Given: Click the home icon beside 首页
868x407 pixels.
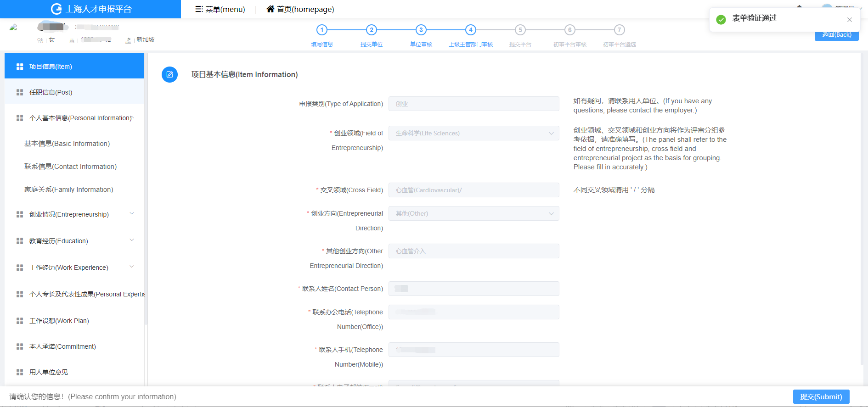Looking at the screenshot, I should [x=271, y=9].
